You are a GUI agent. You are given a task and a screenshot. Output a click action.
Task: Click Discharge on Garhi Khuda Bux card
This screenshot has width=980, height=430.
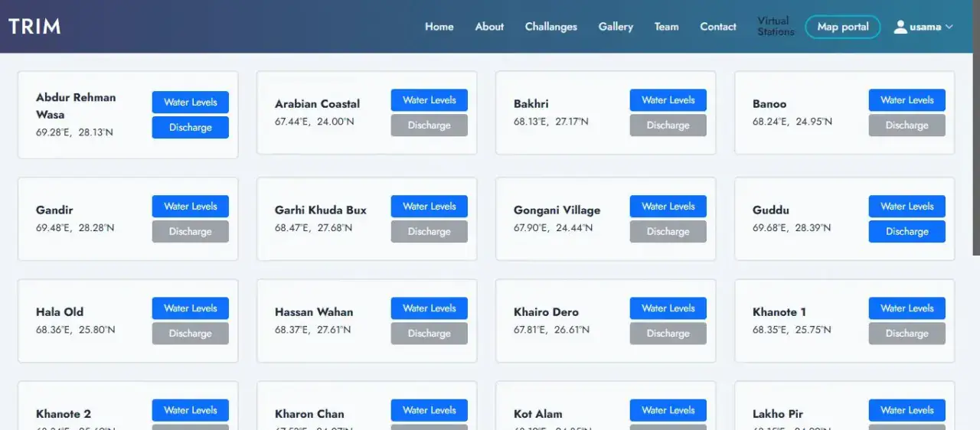click(430, 232)
